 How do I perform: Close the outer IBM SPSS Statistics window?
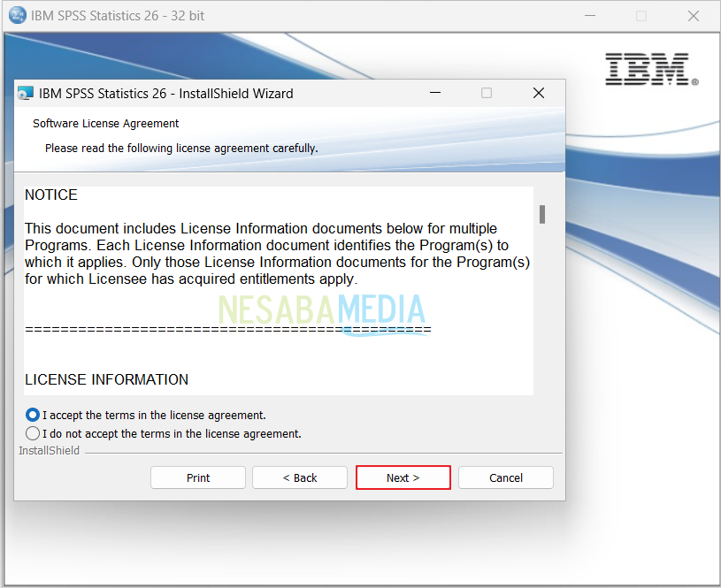click(x=693, y=15)
